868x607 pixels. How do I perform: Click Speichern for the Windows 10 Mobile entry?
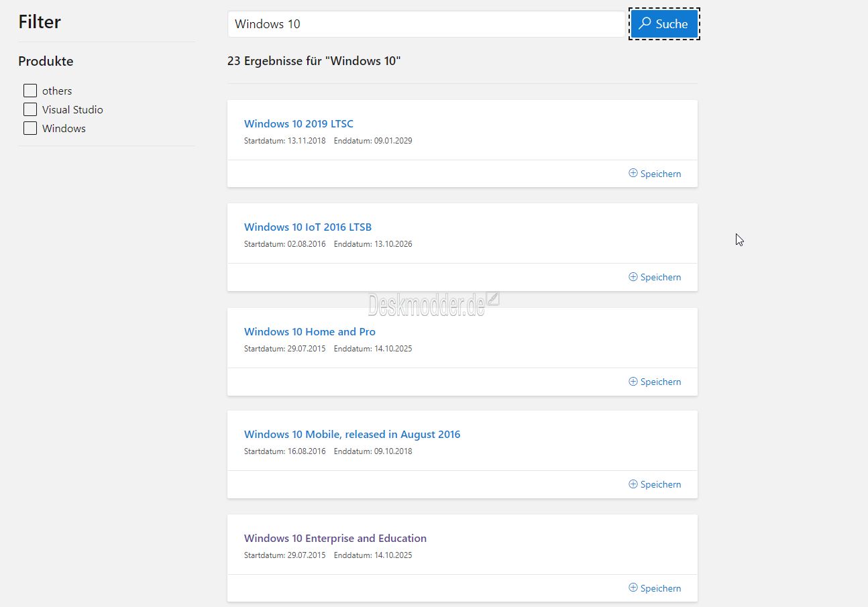pyautogui.click(x=655, y=484)
